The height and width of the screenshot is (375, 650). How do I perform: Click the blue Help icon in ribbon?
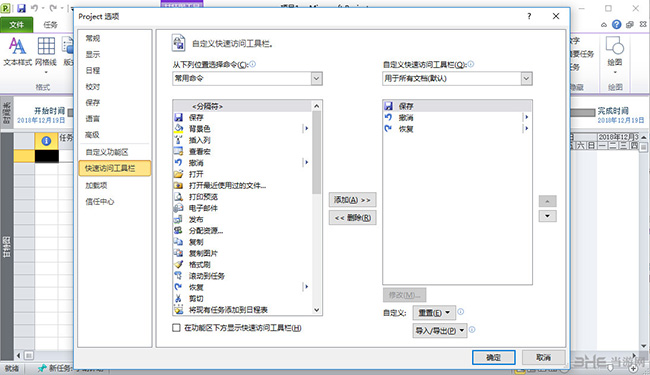click(617, 24)
